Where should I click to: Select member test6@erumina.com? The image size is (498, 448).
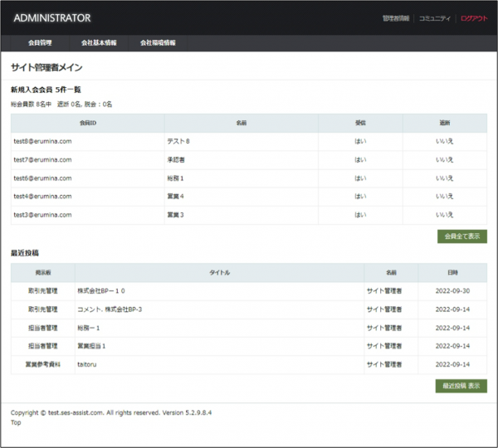[43, 178]
